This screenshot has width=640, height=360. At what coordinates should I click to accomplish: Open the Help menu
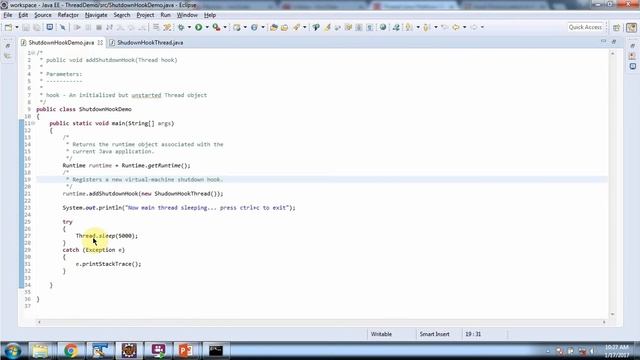click(210, 15)
